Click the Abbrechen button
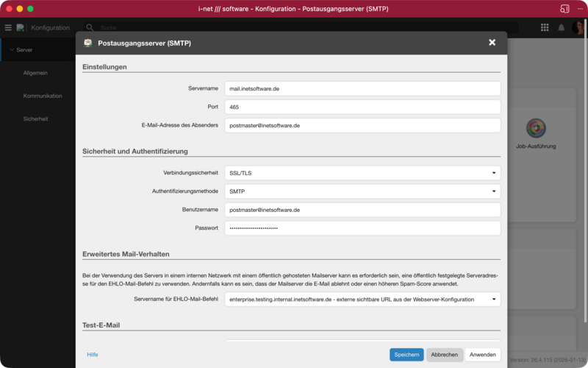The width and height of the screenshot is (588, 368). [444, 355]
